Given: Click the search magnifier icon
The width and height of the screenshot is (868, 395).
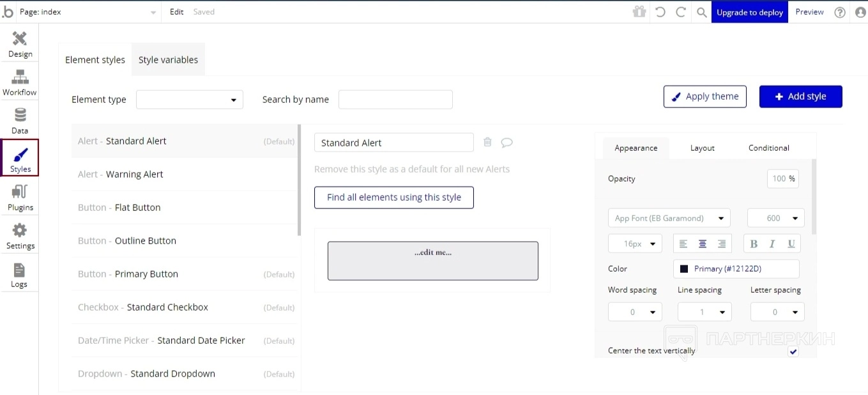Looking at the screenshot, I should tap(701, 12).
